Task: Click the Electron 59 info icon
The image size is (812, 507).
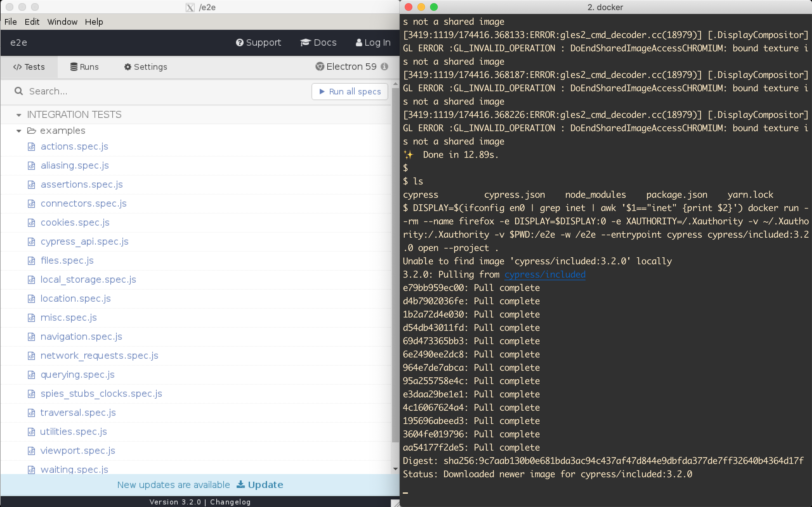Action: [384, 67]
